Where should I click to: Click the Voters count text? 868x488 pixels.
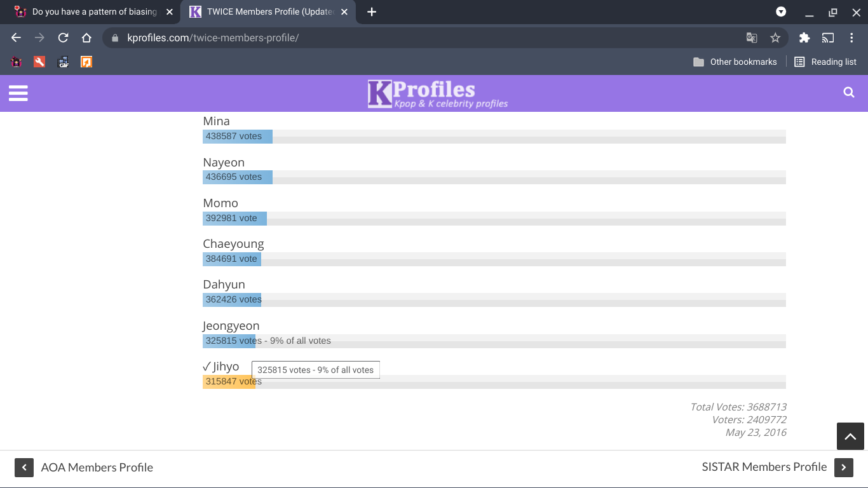(x=749, y=419)
